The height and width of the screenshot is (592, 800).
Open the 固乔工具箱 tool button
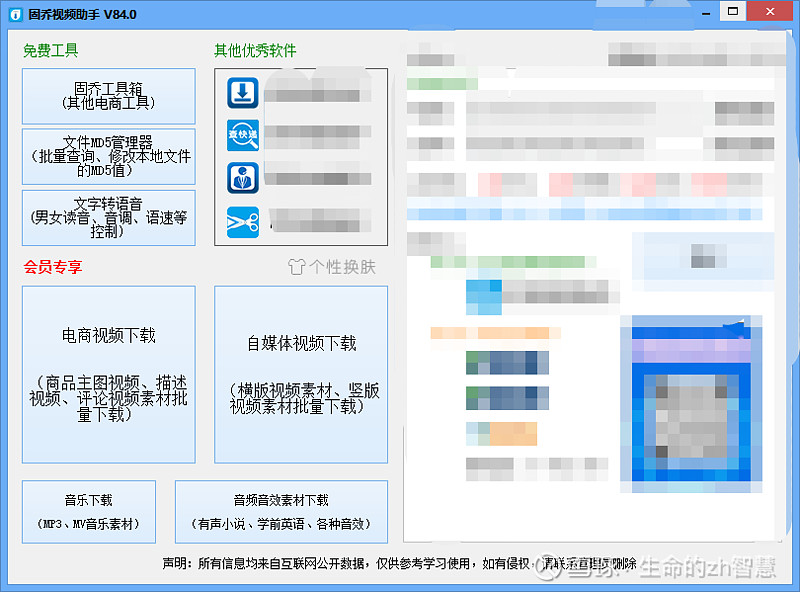tap(109, 96)
